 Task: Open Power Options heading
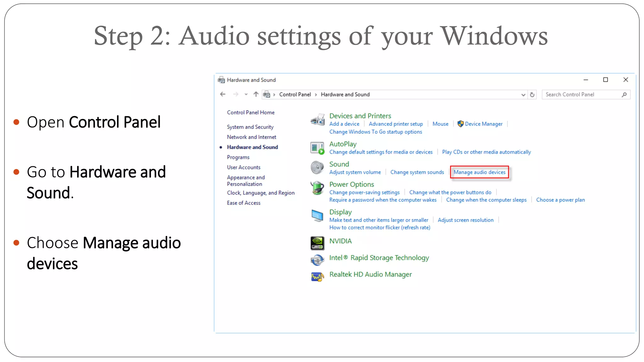click(352, 184)
